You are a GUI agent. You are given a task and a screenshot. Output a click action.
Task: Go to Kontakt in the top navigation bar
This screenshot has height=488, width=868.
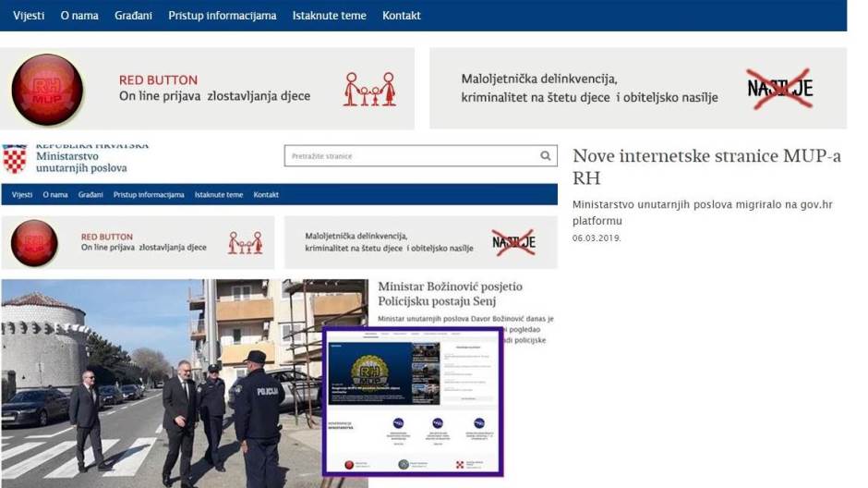coord(401,16)
